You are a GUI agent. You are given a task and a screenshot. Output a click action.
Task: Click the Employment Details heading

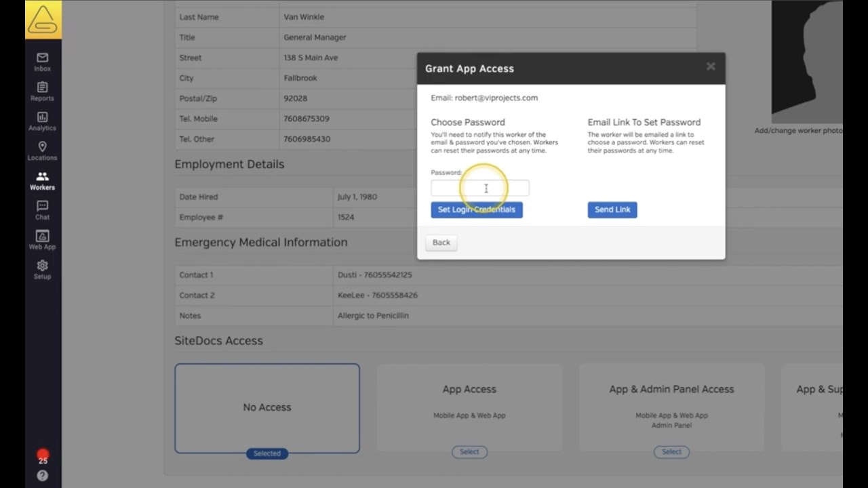[229, 164]
